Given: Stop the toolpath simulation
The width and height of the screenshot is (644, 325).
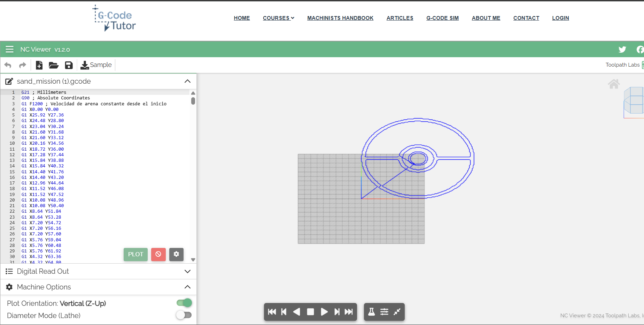Looking at the screenshot, I should click(x=310, y=312).
